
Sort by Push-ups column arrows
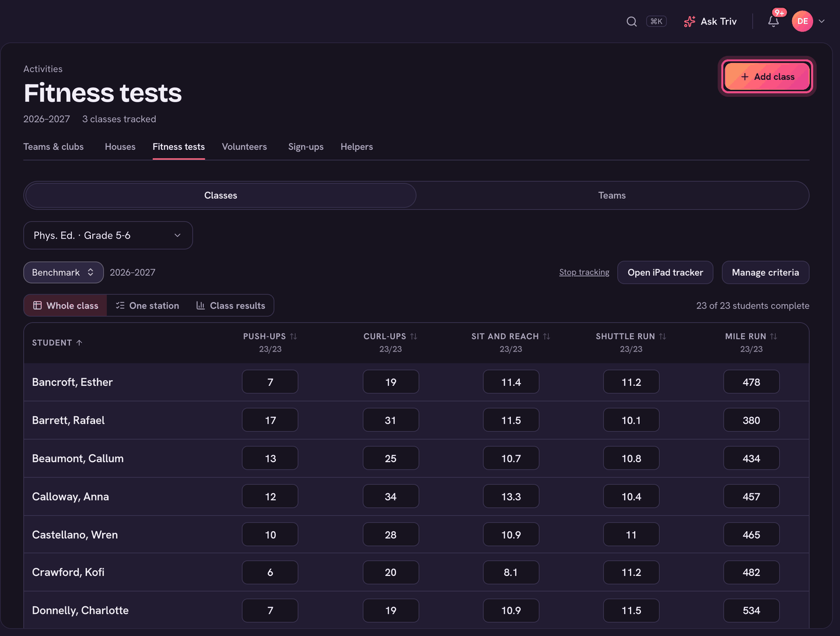coord(293,336)
